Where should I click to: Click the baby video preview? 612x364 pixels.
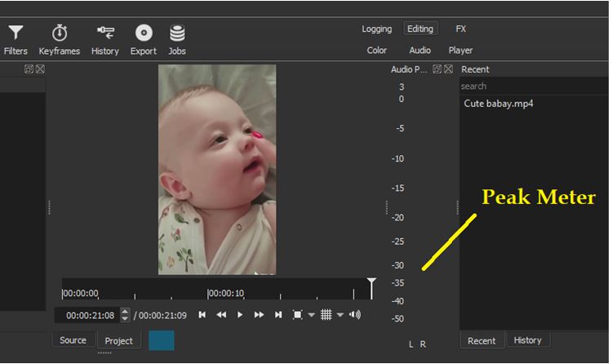click(x=217, y=170)
